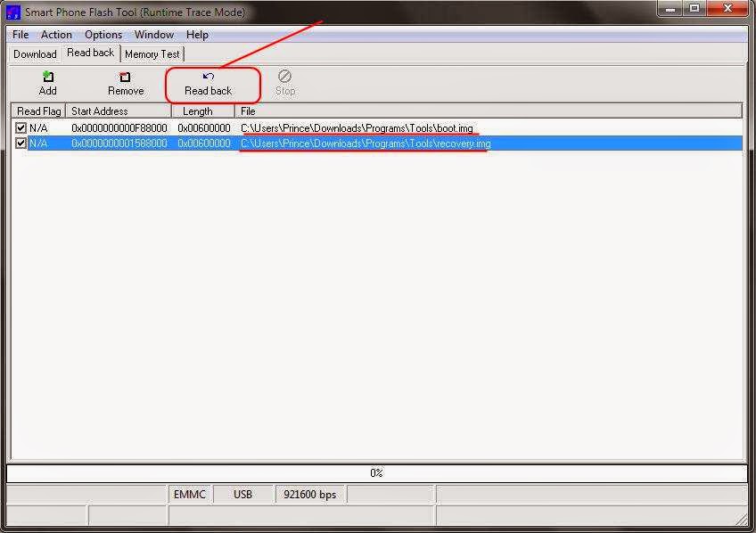Click the Length column header
Screen dimensions: 756x533
pos(203,111)
